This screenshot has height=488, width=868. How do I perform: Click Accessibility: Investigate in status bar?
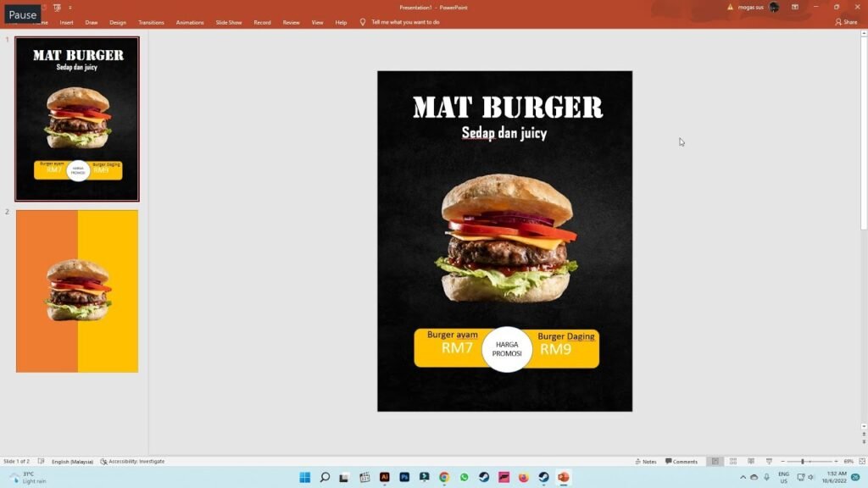[132, 462]
